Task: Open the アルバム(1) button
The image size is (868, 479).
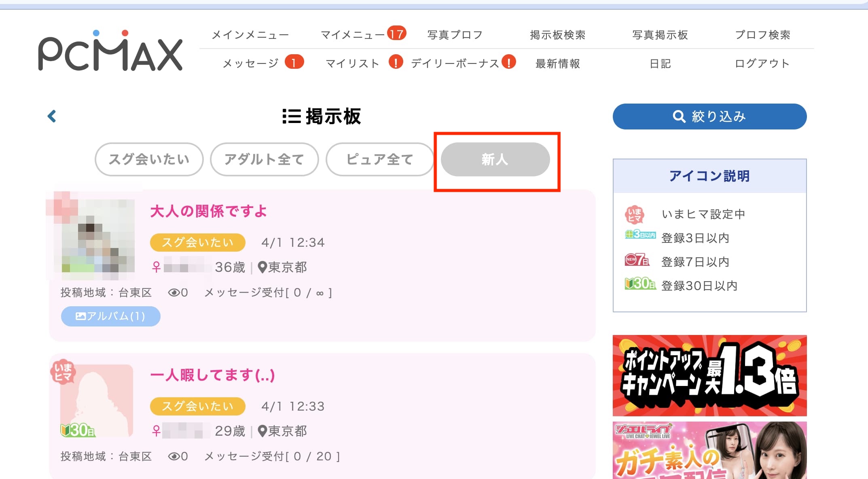Action: tap(110, 316)
